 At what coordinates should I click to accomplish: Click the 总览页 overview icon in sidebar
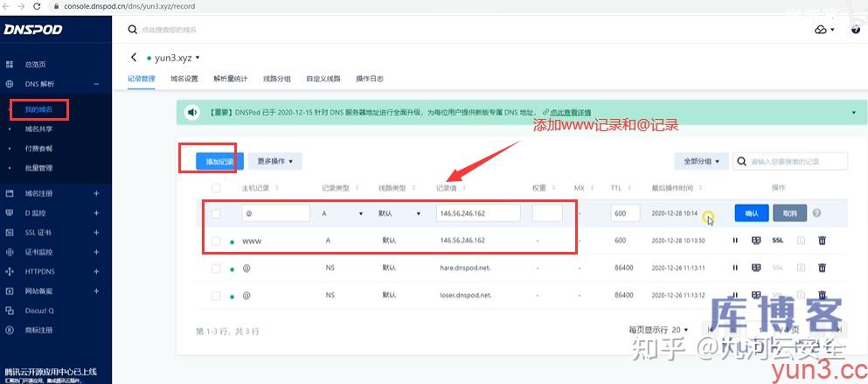coord(10,65)
